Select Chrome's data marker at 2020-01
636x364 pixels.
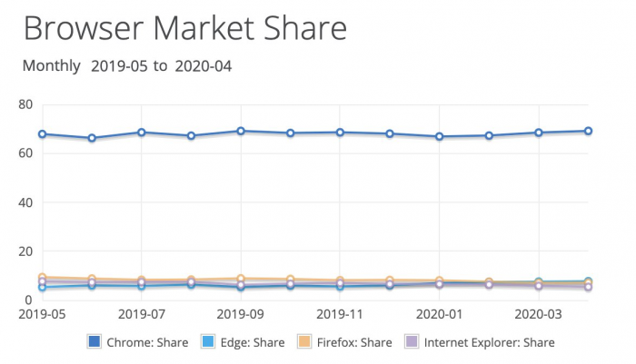point(440,137)
